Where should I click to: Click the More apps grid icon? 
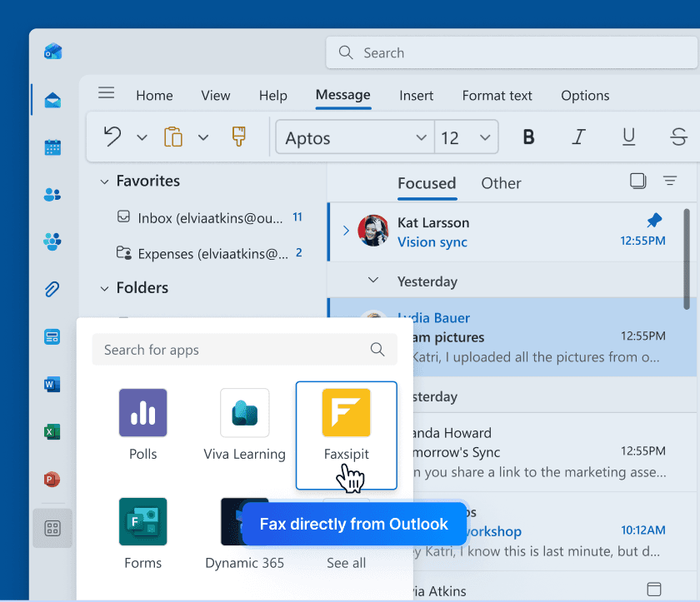click(x=52, y=529)
